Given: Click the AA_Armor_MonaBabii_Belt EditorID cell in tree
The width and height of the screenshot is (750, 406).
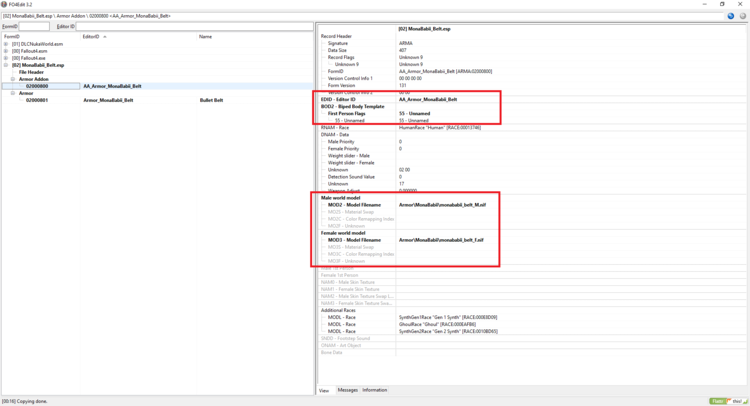Looking at the screenshot, I should [112, 86].
